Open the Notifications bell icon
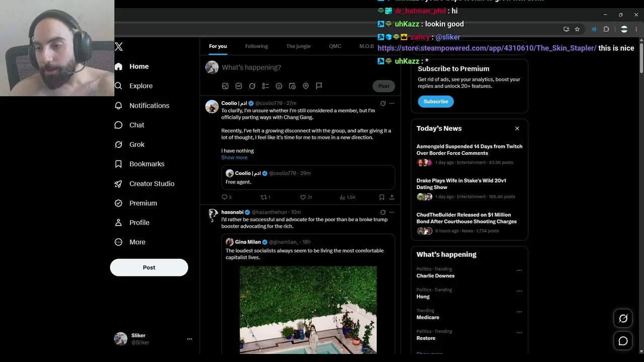 (x=119, y=106)
